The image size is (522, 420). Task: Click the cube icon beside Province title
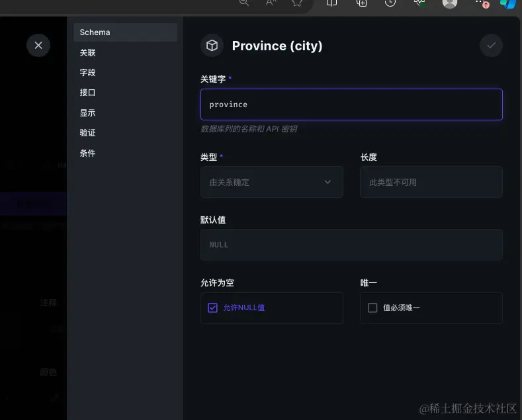[x=212, y=46]
